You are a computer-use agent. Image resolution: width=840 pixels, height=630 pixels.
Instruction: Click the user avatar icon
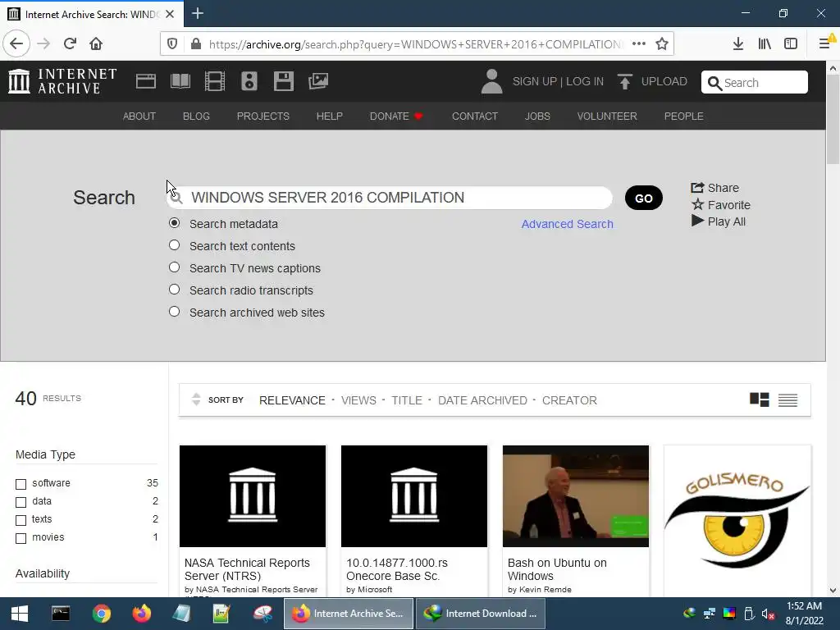tap(491, 81)
